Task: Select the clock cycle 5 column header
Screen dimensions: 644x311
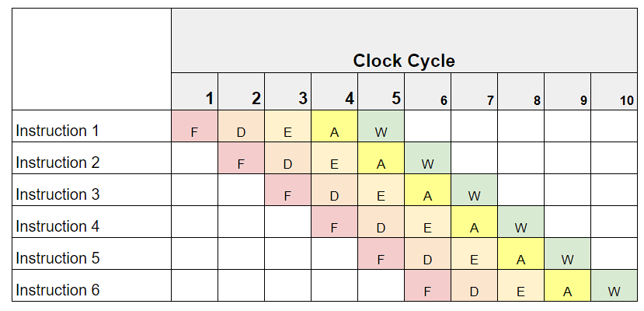Action: pyautogui.click(x=381, y=93)
